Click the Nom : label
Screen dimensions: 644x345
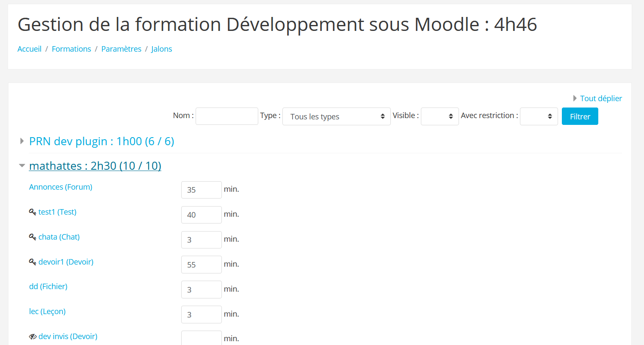point(183,116)
